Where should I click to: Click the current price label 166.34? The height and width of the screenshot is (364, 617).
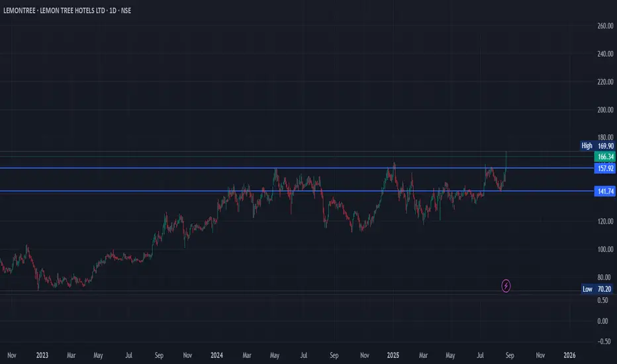tap(605, 157)
